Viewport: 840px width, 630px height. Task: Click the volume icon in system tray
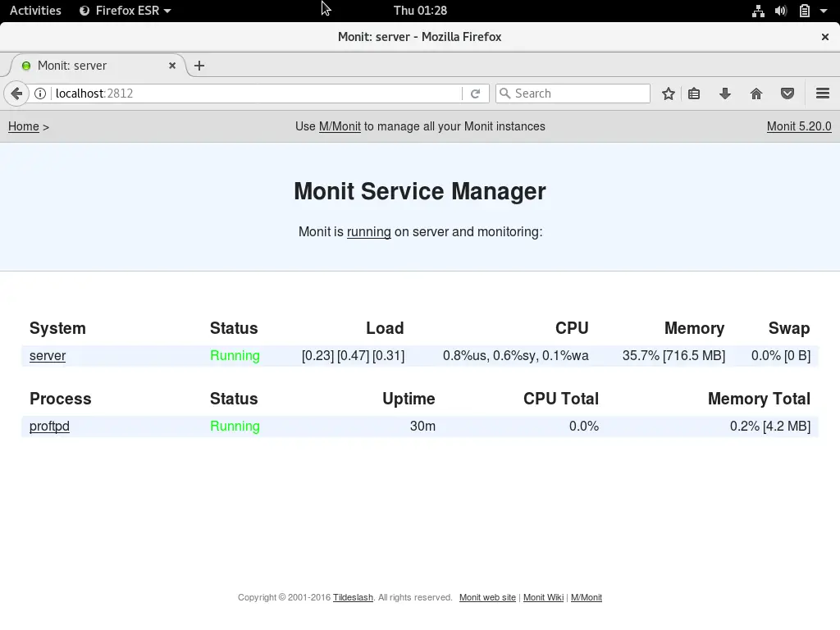[781, 11]
